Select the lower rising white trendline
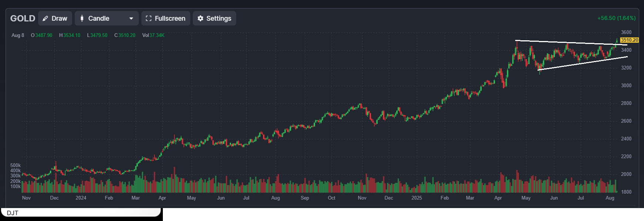Viewport: 644px width, 221px height. coord(581,64)
